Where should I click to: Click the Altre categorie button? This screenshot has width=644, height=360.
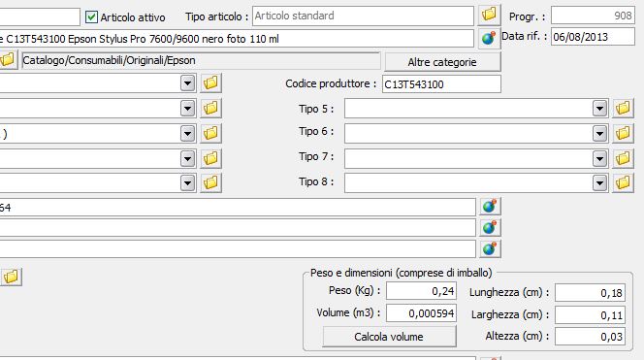coord(442,62)
